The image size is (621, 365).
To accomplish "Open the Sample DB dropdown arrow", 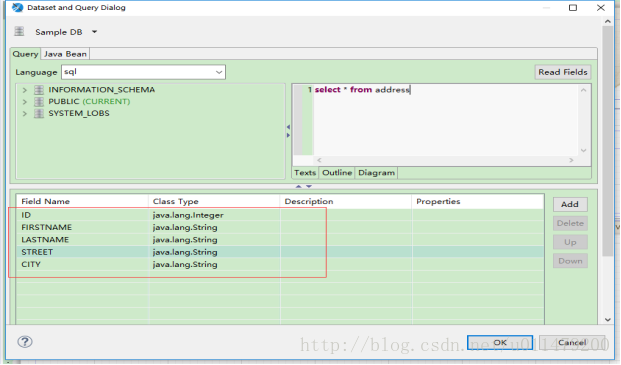I will pyautogui.click(x=94, y=32).
